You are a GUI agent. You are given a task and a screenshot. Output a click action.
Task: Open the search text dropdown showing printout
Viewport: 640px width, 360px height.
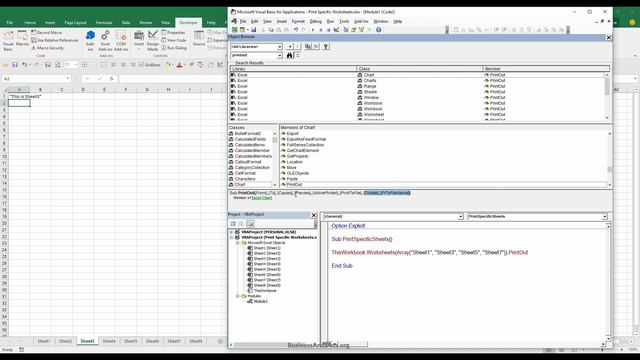pos(280,55)
